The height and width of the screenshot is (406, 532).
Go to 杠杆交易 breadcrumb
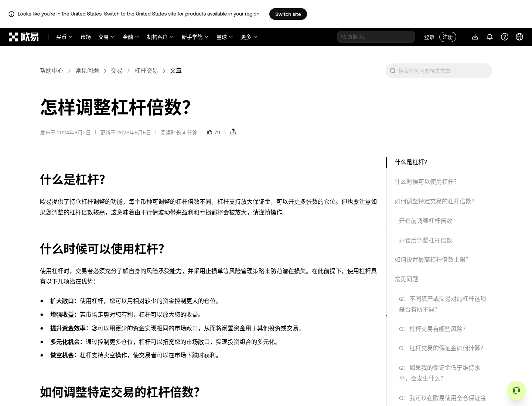click(146, 70)
